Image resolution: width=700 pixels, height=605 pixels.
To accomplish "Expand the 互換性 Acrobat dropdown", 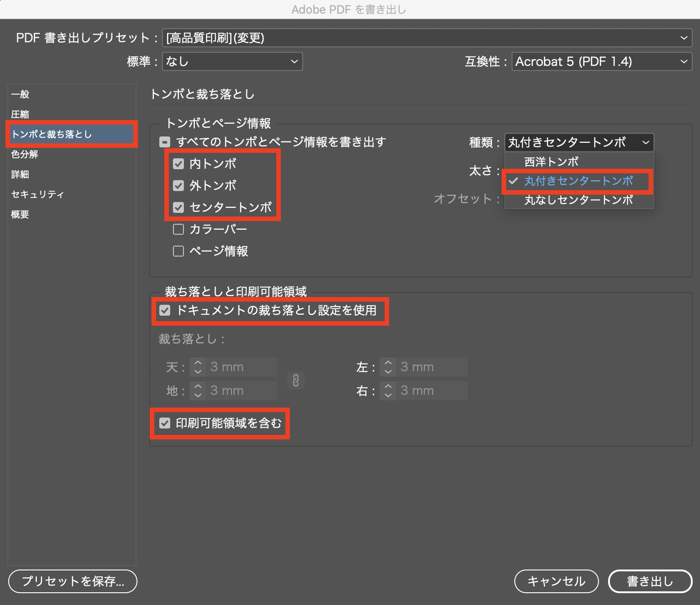I will click(x=601, y=61).
